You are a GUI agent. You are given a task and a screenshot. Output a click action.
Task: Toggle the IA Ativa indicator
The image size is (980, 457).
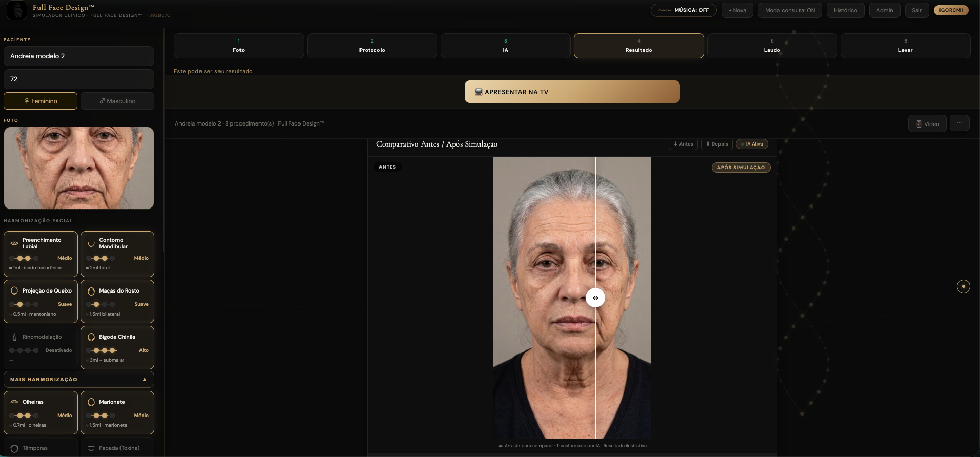tap(752, 144)
